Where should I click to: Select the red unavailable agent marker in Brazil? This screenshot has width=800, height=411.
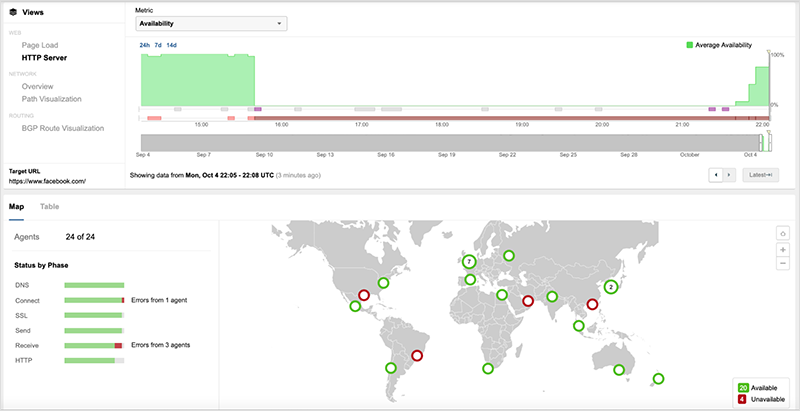[x=417, y=355]
